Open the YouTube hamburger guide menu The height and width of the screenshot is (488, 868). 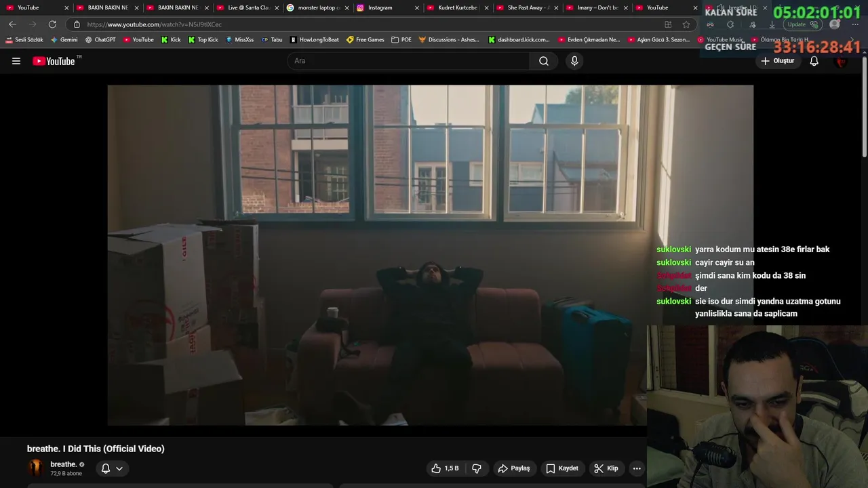click(16, 61)
